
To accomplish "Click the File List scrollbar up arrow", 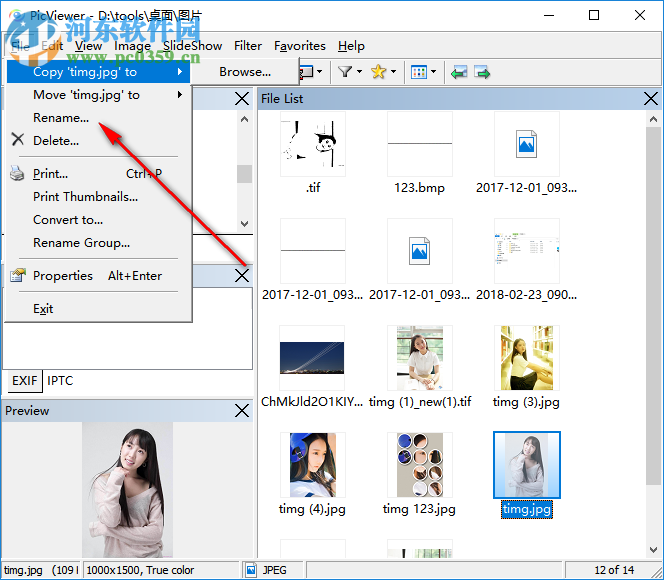I will click(653, 119).
